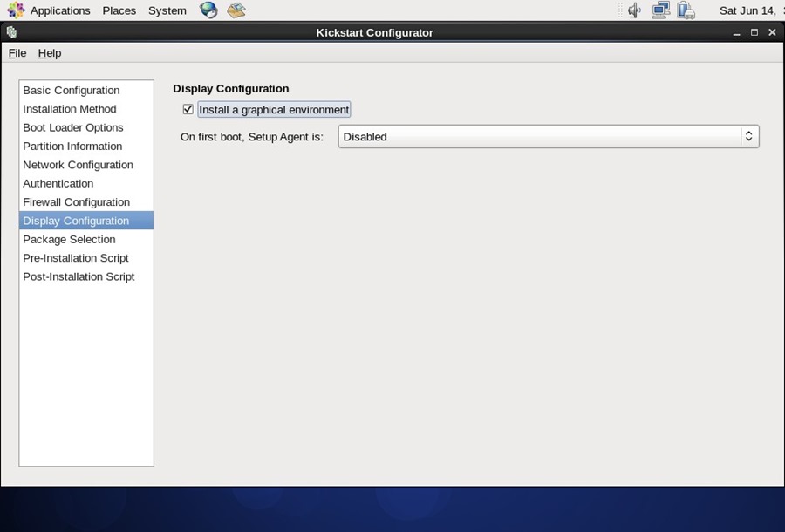Viewport: 785px width, 532px height.
Task: Click the speaker volume icon in the panel
Action: click(631, 10)
